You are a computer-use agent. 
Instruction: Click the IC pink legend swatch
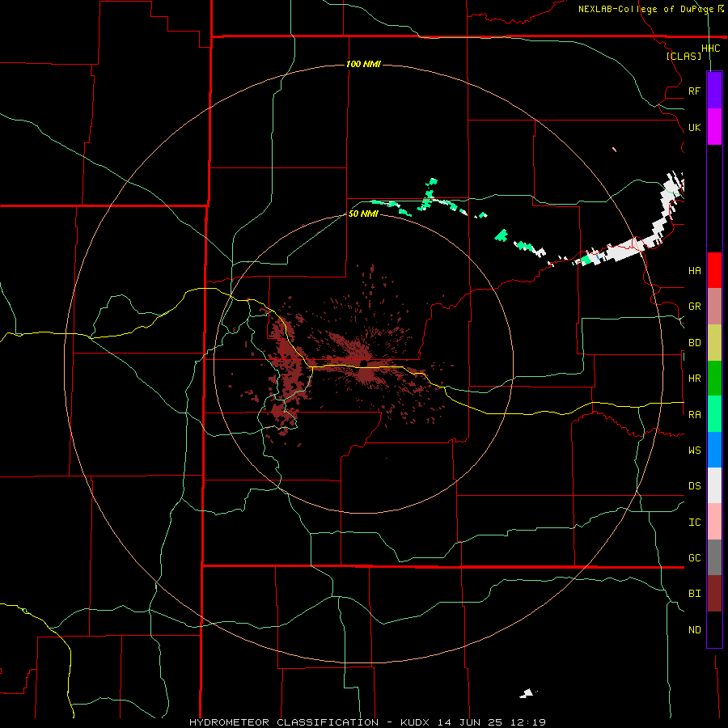714,522
